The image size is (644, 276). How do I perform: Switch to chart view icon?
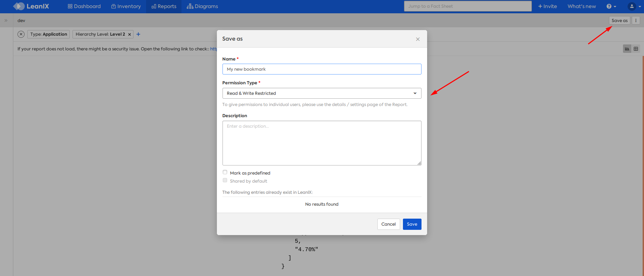(627, 49)
